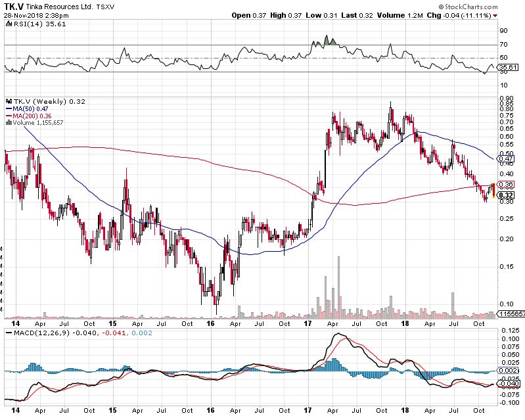Select the 0.47 MA(50) price axis tag
525x420 pixels.
pos(506,158)
